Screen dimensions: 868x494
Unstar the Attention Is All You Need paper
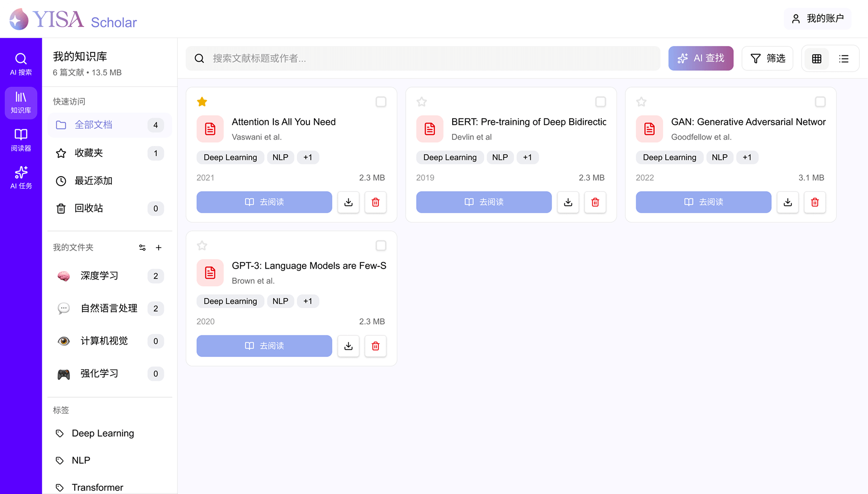pos(202,102)
